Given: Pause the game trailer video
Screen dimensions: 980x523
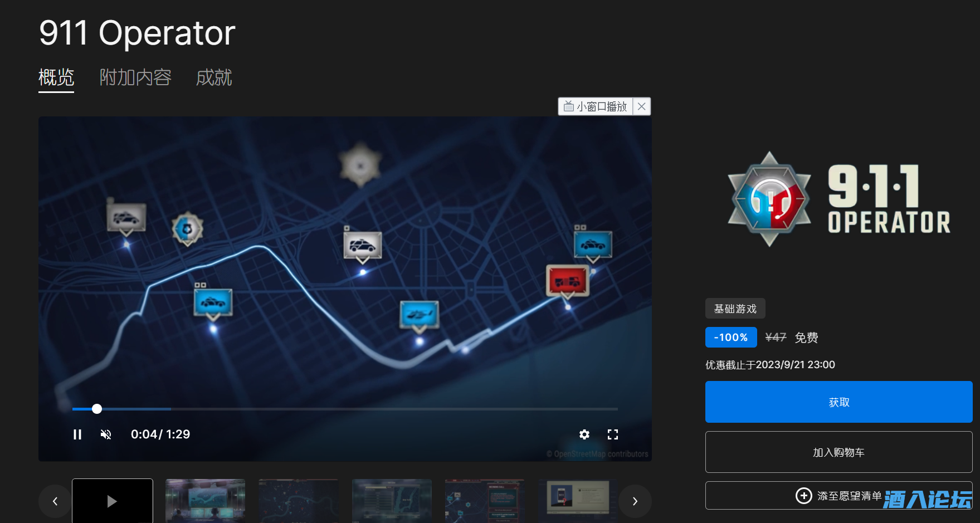Looking at the screenshot, I should (77, 434).
